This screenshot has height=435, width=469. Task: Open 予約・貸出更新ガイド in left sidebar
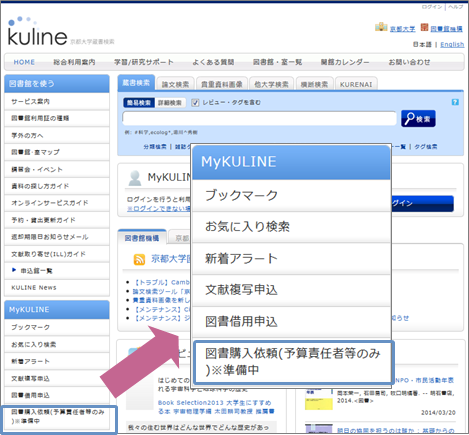tap(57, 220)
